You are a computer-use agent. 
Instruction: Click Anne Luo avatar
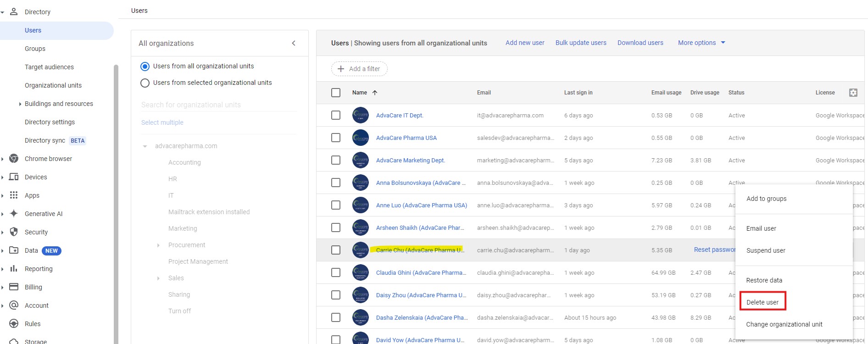[361, 205]
